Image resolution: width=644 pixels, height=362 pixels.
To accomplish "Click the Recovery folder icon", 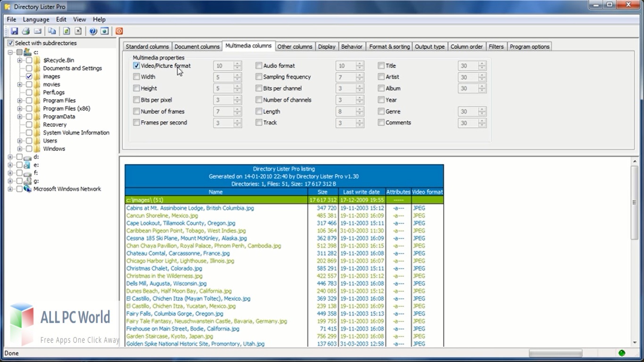I will point(37,124).
